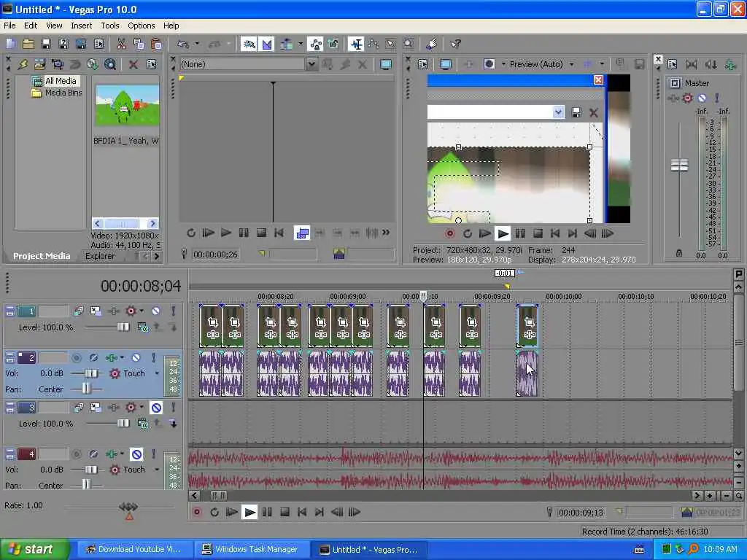Click timeline Loop Playback icon
The image size is (747, 560).
(x=214, y=512)
